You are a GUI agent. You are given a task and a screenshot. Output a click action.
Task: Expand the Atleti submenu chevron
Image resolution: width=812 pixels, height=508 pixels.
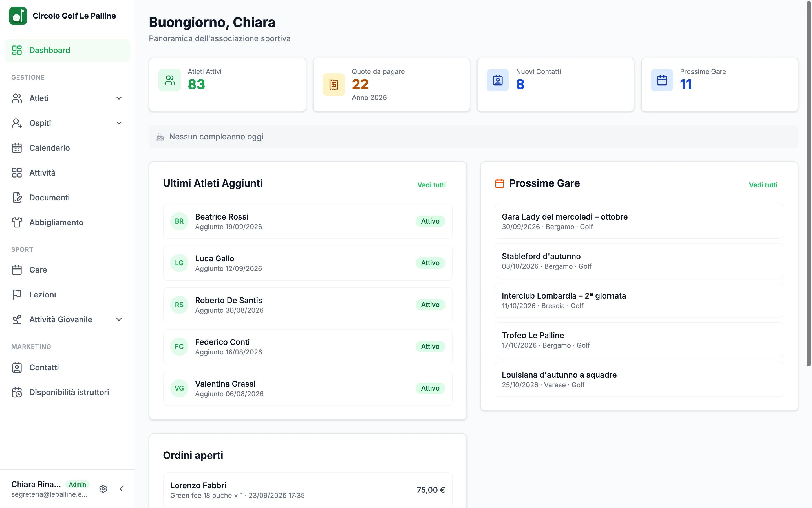(119, 98)
